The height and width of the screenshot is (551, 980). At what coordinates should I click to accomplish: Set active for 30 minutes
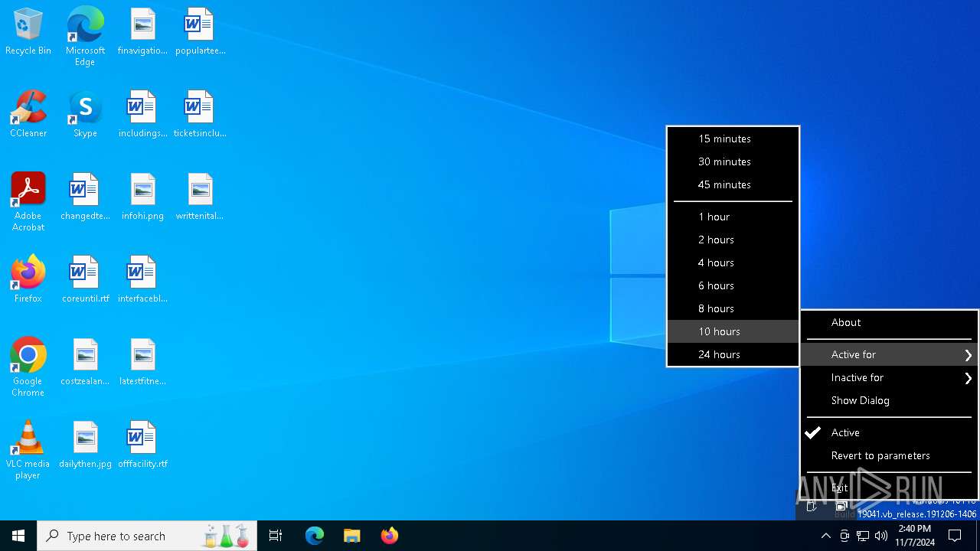coord(733,161)
